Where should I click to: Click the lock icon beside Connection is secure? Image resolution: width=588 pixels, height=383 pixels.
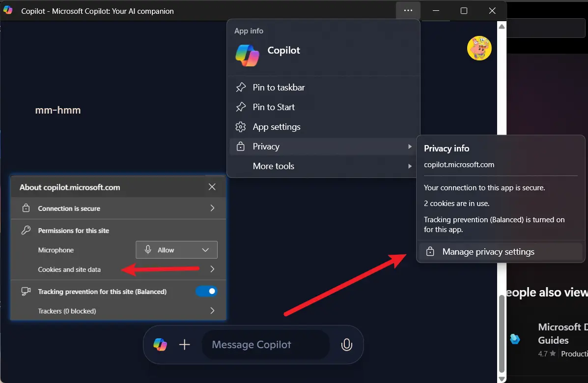click(x=26, y=208)
